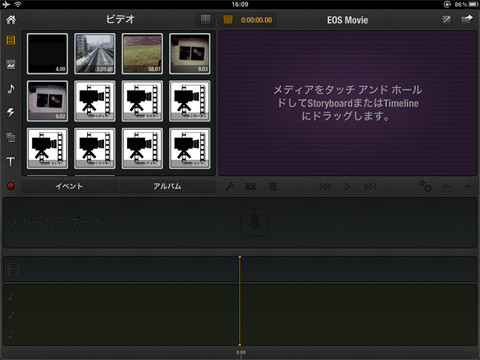Click the video track film icon
The width and height of the screenshot is (480, 360).
point(13,269)
